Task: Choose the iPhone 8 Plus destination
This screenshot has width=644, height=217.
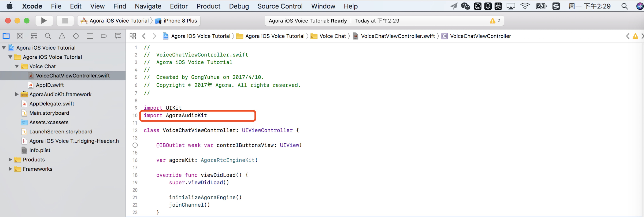Action: [176, 21]
